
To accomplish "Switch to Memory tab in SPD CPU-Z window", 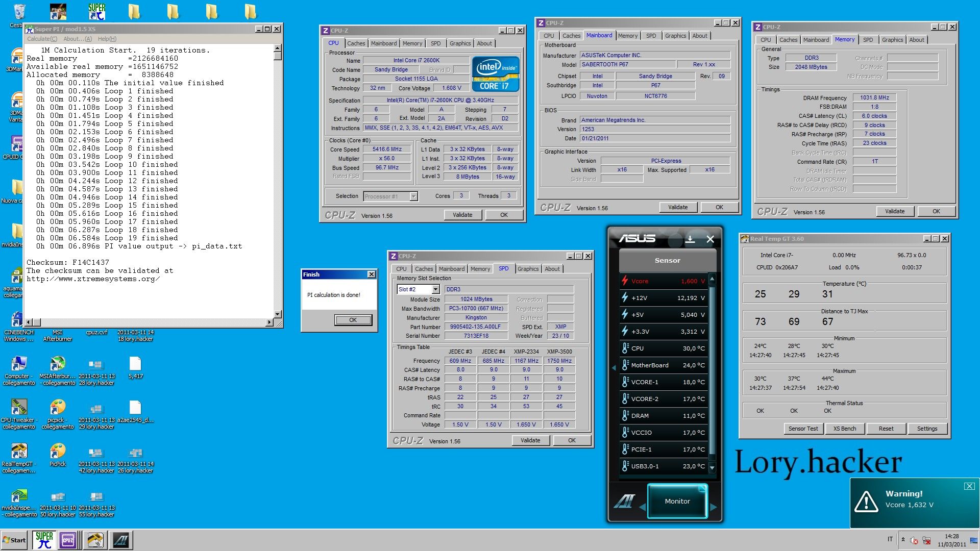I will pyautogui.click(x=480, y=269).
